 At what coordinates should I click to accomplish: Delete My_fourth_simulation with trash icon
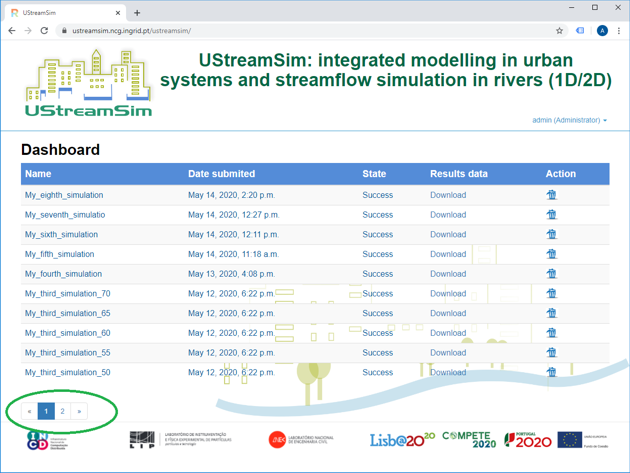click(x=552, y=274)
